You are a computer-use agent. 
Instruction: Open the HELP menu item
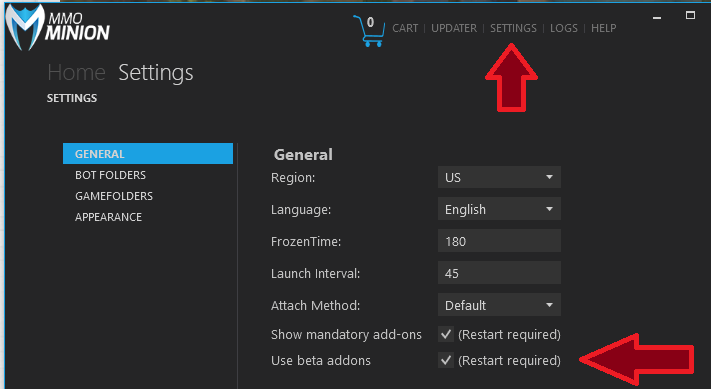[x=604, y=28]
